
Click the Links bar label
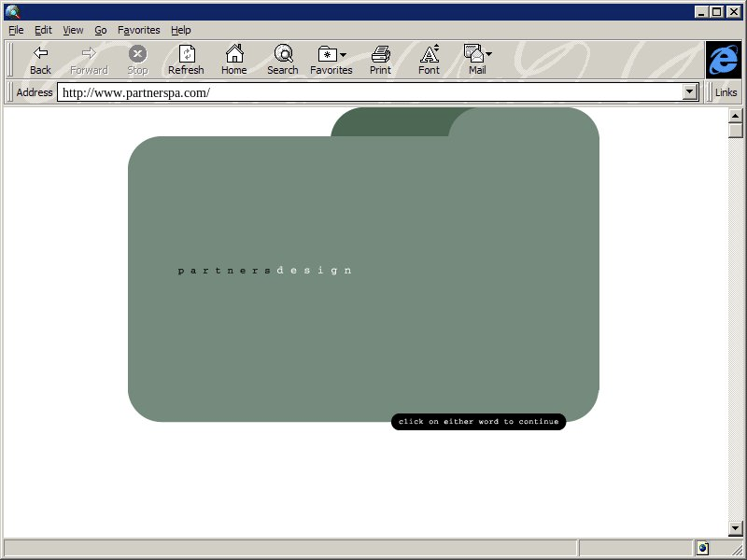pyautogui.click(x=726, y=92)
